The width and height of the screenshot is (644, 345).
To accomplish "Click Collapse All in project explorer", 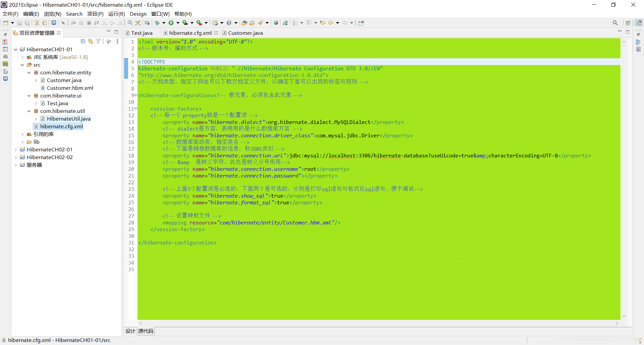I will click(x=83, y=41).
